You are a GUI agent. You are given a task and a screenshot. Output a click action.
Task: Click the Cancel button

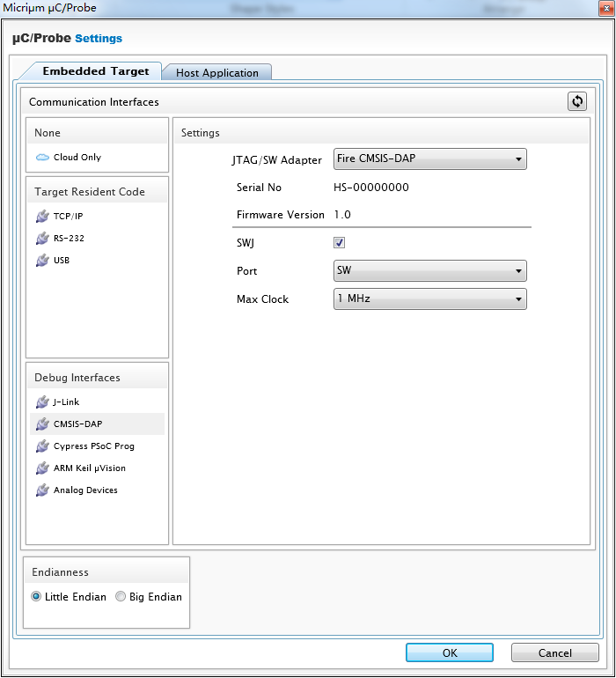tap(555, 652)
